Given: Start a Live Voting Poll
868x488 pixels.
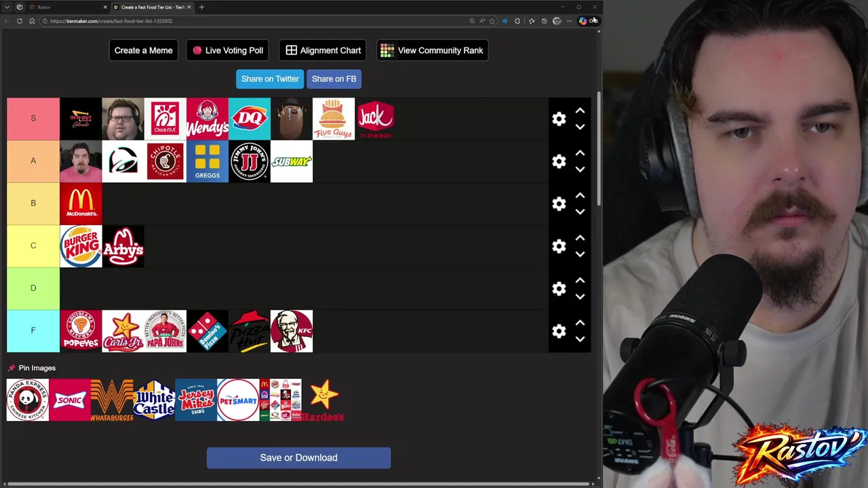Looking at the screenshot, I should [228, 50].
